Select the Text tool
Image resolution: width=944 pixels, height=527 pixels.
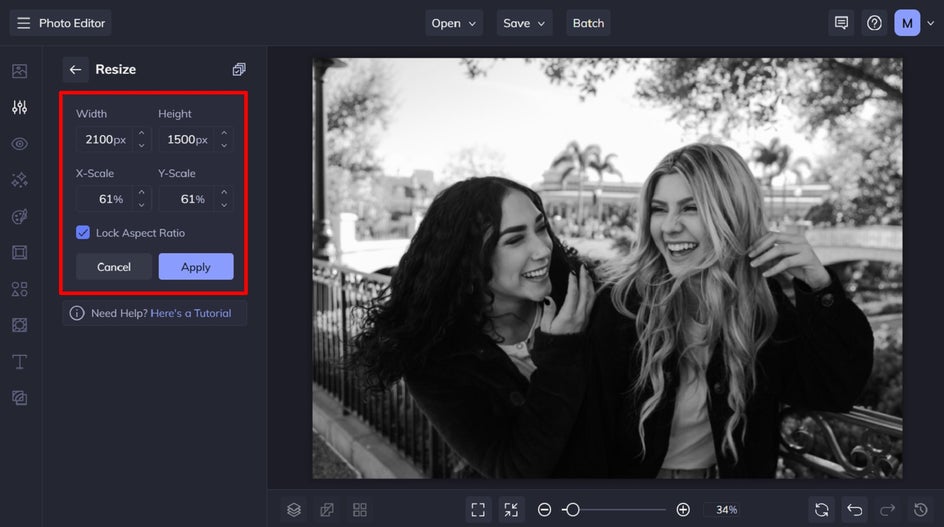19,361
